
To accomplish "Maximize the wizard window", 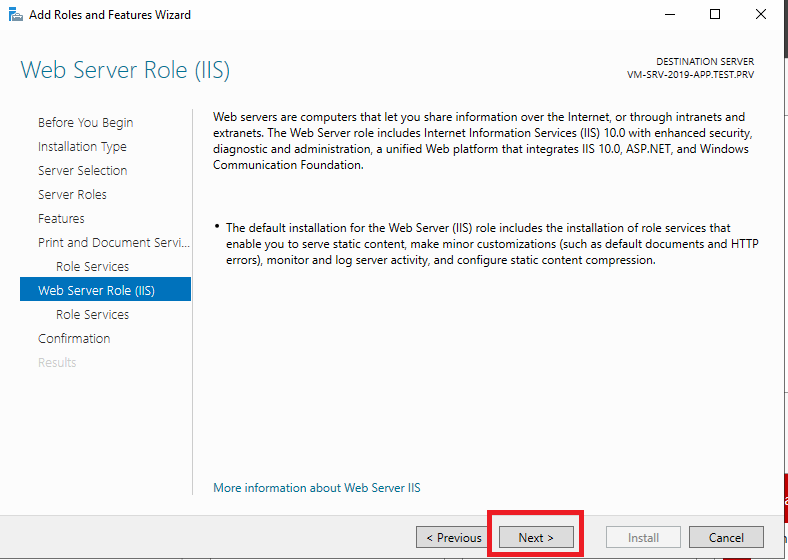I will click(x=715, y=15).
